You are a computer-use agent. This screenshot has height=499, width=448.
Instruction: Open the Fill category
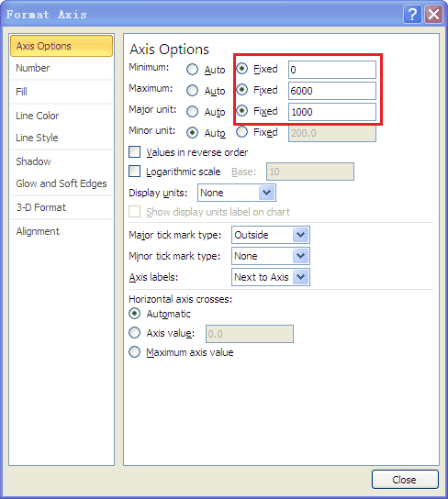coord(62,92)
